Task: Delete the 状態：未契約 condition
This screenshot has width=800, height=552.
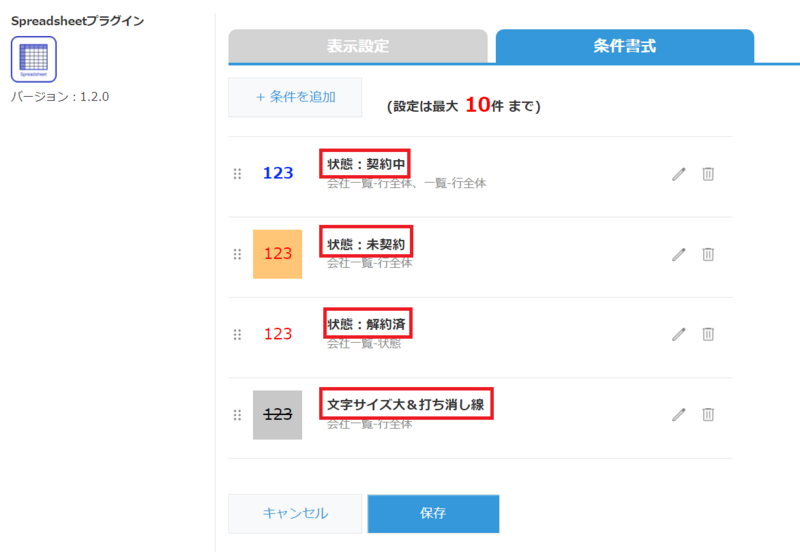Action: (x=708, y=254)
